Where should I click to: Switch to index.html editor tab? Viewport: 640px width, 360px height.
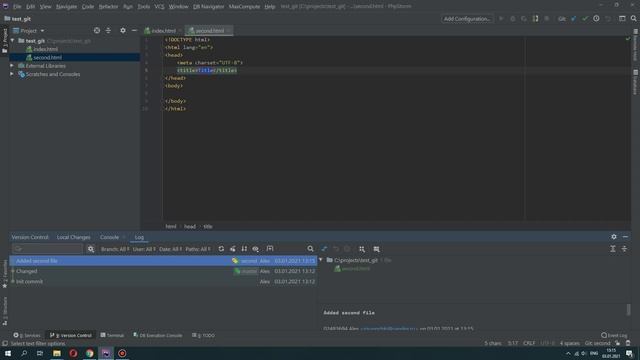click(162, 31)
